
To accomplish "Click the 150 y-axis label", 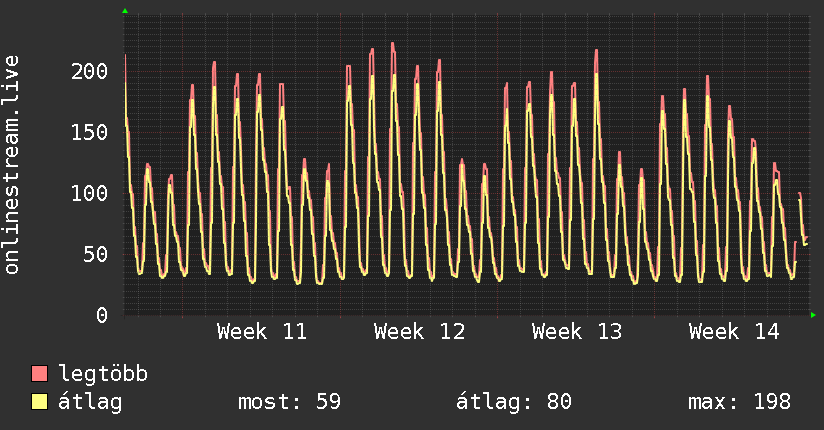I will pyautogui.click(x=89, y=132).
